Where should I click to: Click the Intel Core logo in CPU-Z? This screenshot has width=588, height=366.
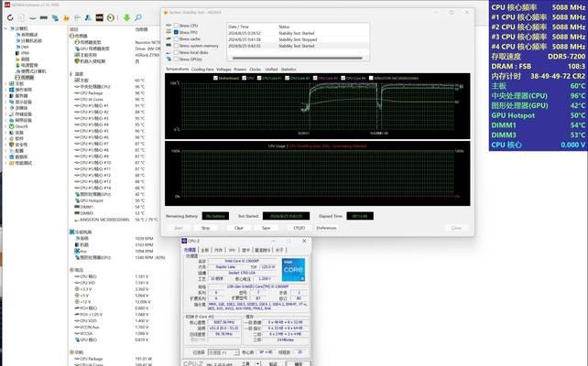tap(293, 270)
